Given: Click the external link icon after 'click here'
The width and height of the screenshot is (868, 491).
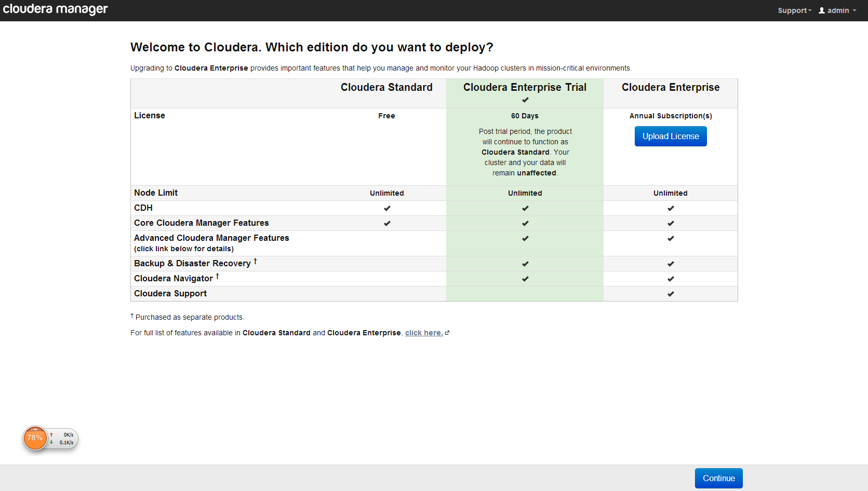Looking at the screenshot, I should 447,333.
